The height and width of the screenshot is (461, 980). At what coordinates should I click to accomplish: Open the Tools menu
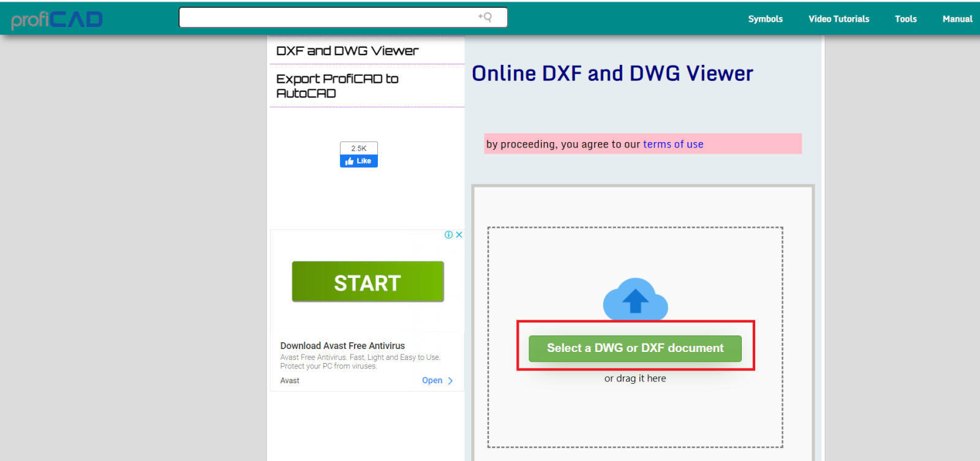point(905,19)
